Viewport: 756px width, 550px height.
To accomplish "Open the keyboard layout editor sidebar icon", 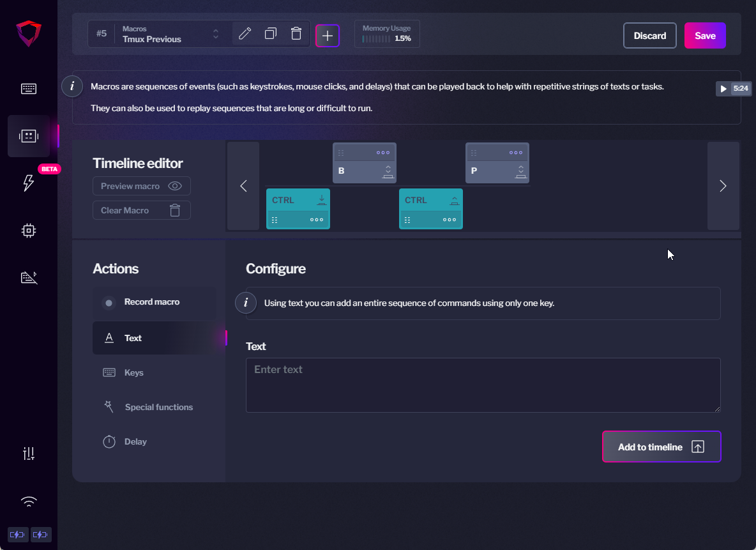I will click(29, 89).
